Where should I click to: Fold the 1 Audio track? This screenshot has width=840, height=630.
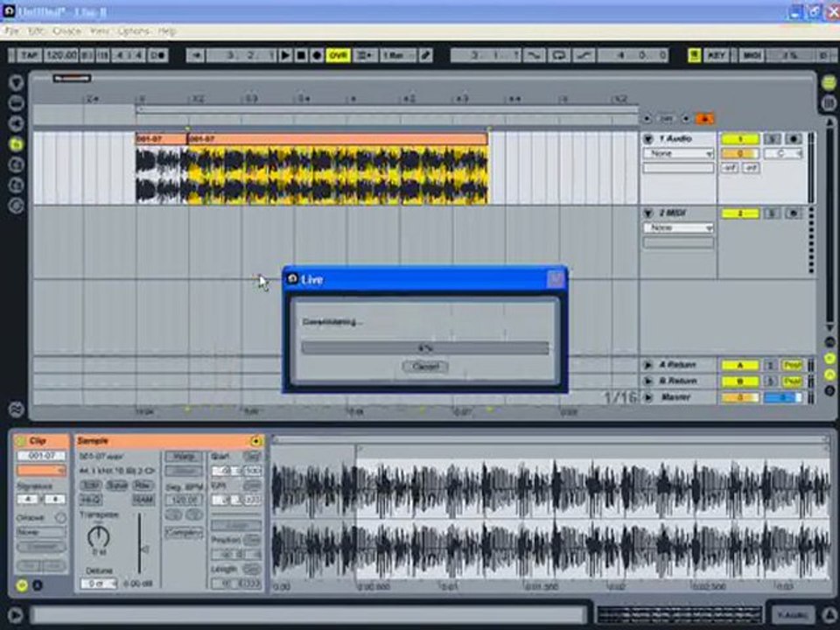click(x=647, y=139)
